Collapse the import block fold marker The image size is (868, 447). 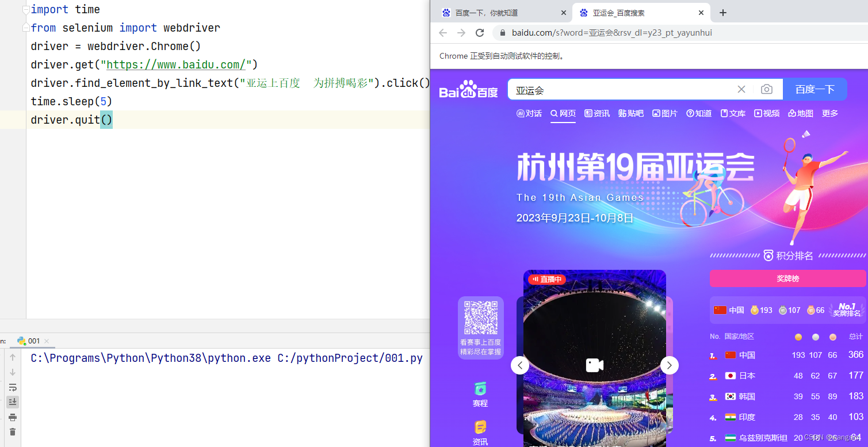[26, 9]
